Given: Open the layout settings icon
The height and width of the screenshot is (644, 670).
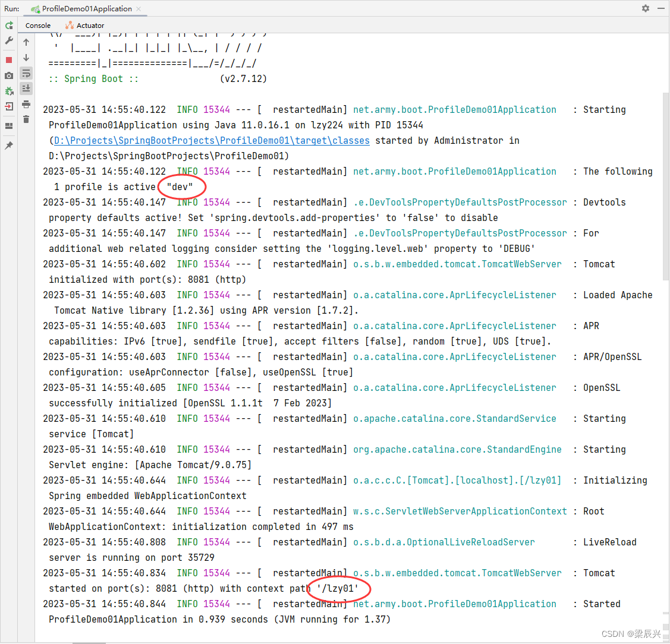Looking at the screenshot, I should pos(9,126).
